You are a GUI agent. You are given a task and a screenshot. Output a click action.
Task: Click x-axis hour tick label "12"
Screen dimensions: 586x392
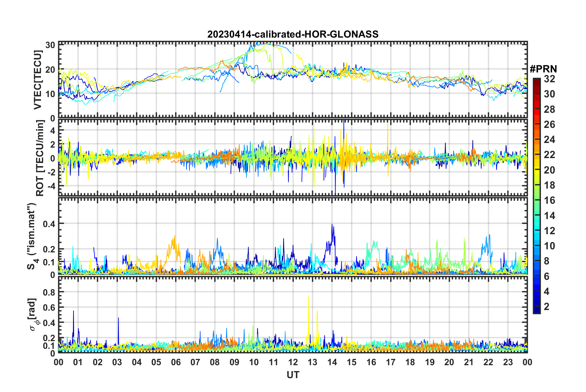[x=293, y=362]
